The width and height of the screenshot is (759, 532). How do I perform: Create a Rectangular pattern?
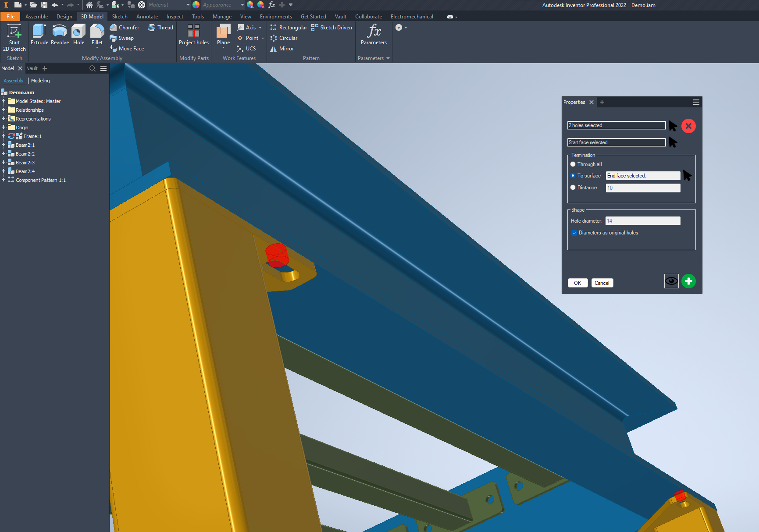[x=289, y=28]
